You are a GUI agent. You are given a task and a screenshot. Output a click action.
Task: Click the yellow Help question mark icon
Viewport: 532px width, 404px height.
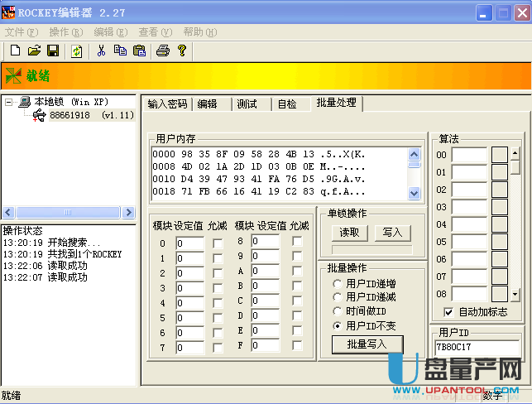point(182,50)
